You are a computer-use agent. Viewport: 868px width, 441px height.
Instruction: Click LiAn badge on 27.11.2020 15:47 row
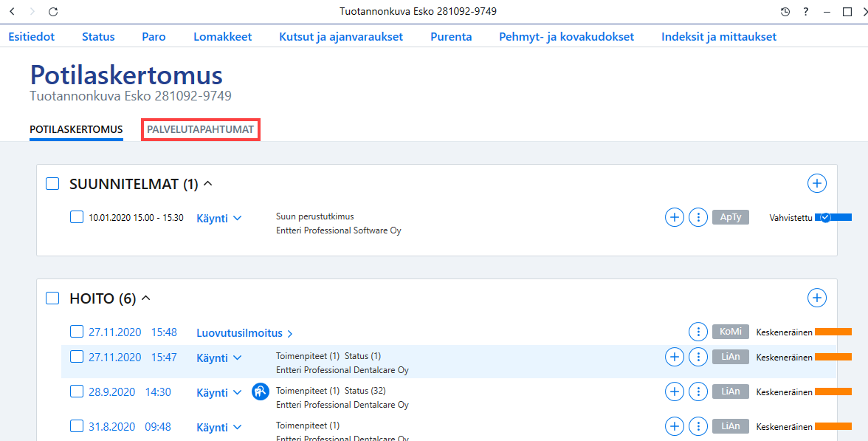click(731, 357)
